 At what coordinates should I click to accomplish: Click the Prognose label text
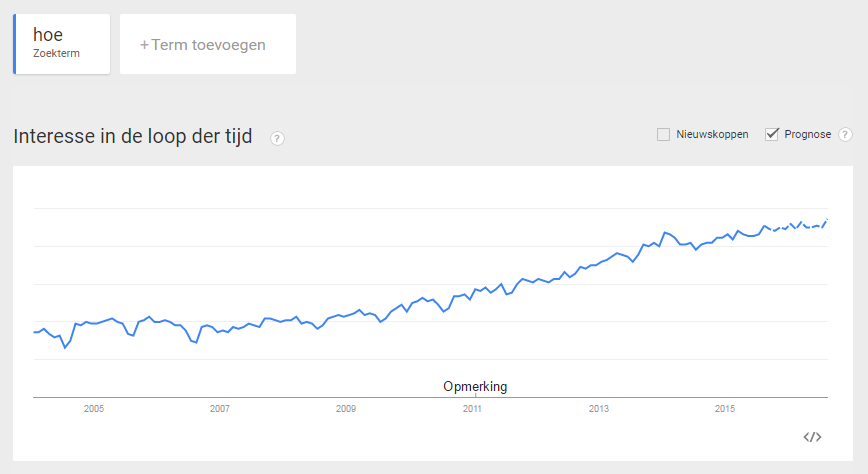click(808, 135)
